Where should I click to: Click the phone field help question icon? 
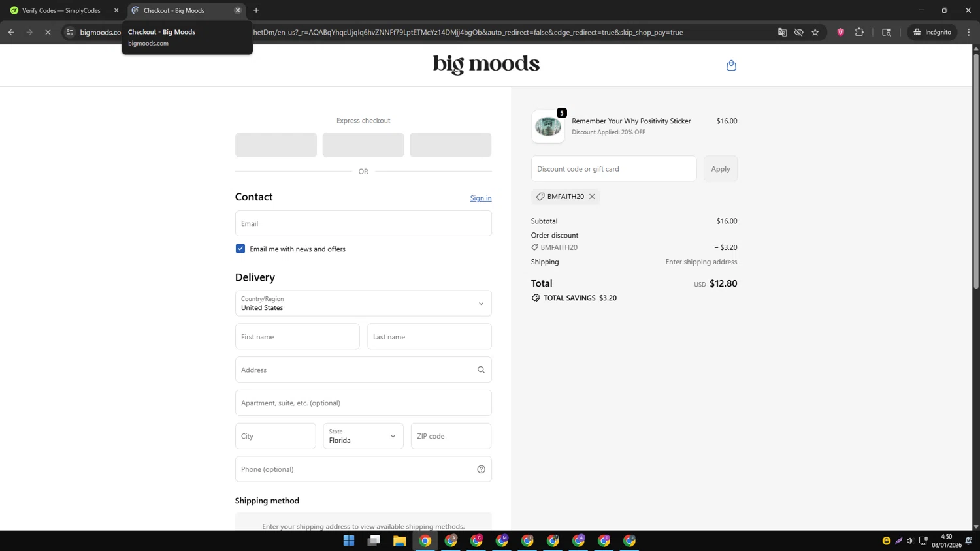[x=481, y=469]
